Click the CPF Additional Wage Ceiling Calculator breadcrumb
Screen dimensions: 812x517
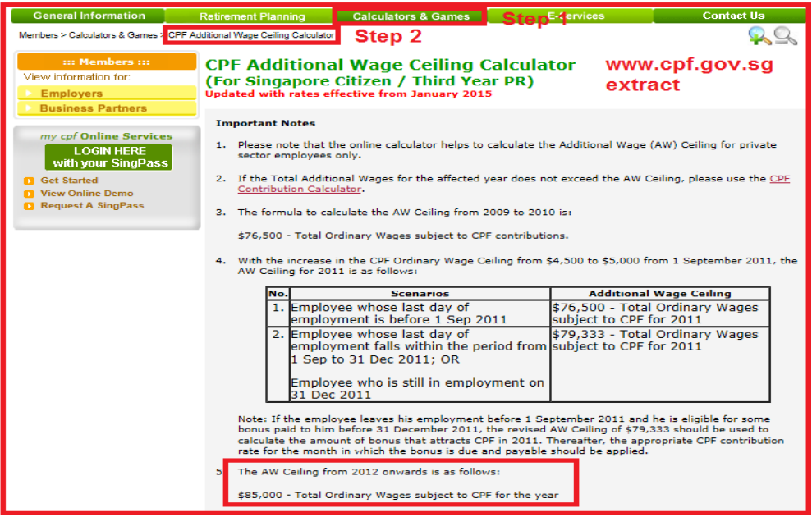251,35
